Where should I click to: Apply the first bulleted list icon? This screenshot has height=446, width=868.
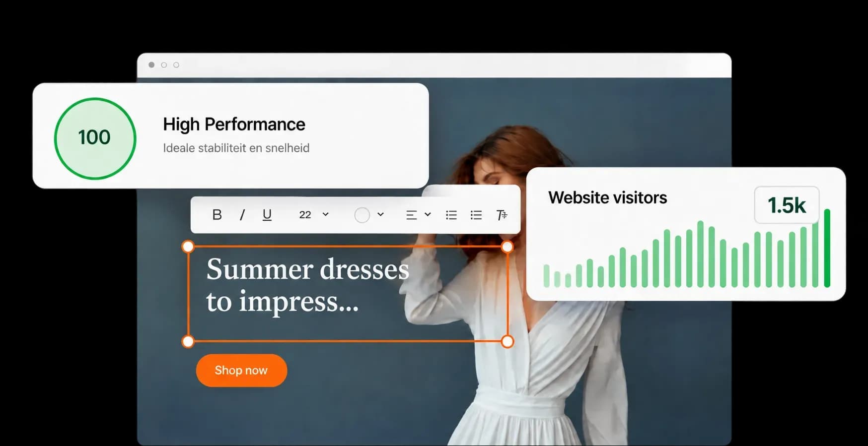(x=451, y=215)
